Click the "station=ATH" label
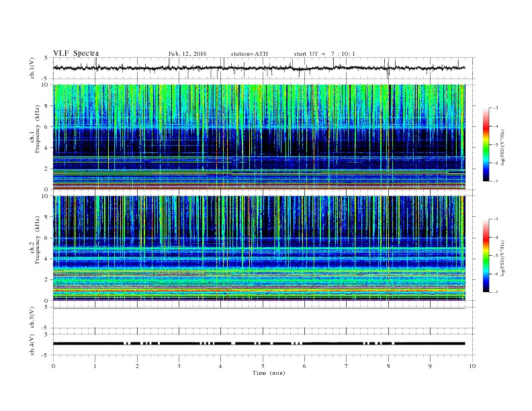532x411 pixels. 249,54
